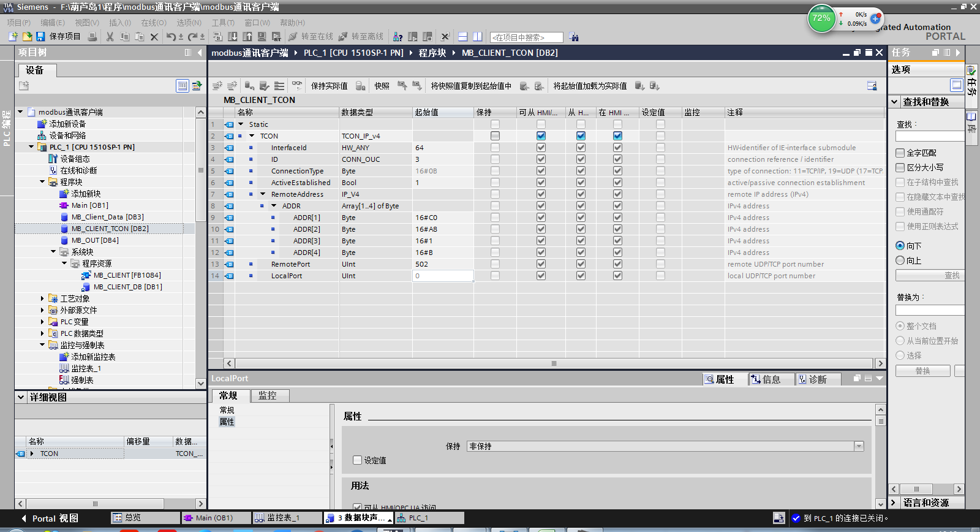Viewport: 980px width, 532px height.
Task: Click the LocalPort start value cell
Action: [x=443, y=276]
